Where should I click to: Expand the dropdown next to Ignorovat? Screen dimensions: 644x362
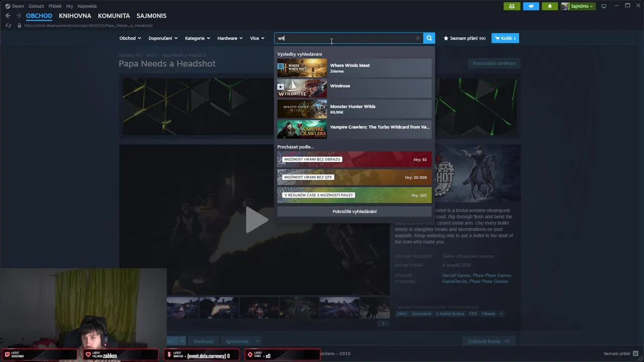(258, 341)
